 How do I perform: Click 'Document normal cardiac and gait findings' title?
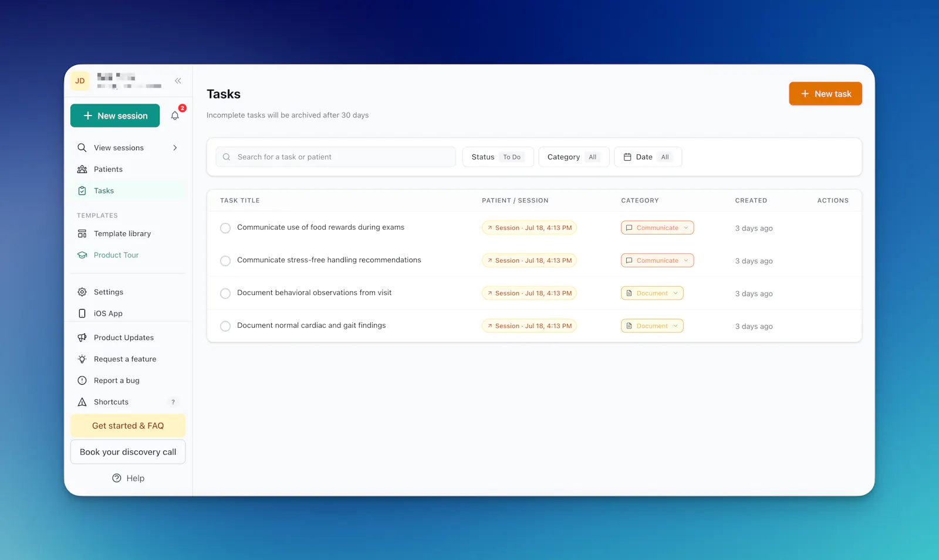point(311,325)
